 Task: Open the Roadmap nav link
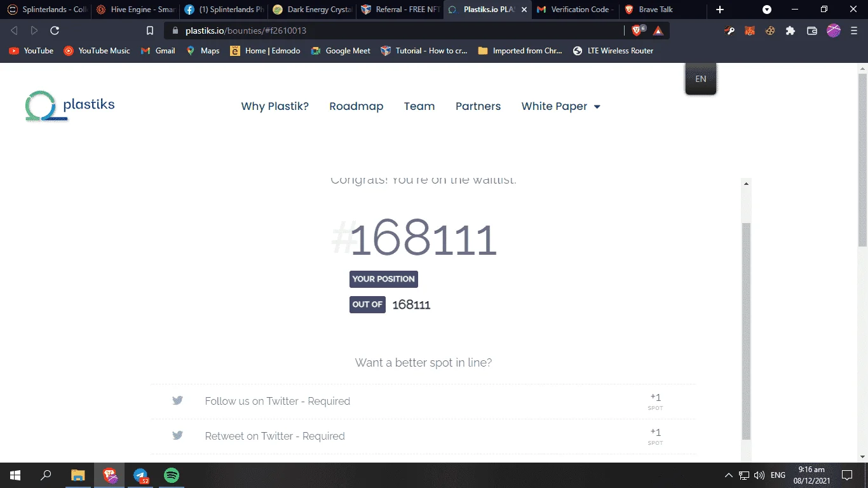pos(356,106)
